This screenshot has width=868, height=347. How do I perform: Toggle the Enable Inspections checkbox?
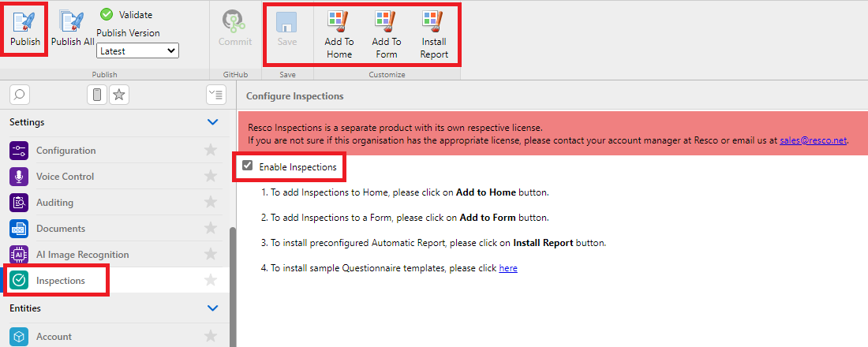coord(249,166)
